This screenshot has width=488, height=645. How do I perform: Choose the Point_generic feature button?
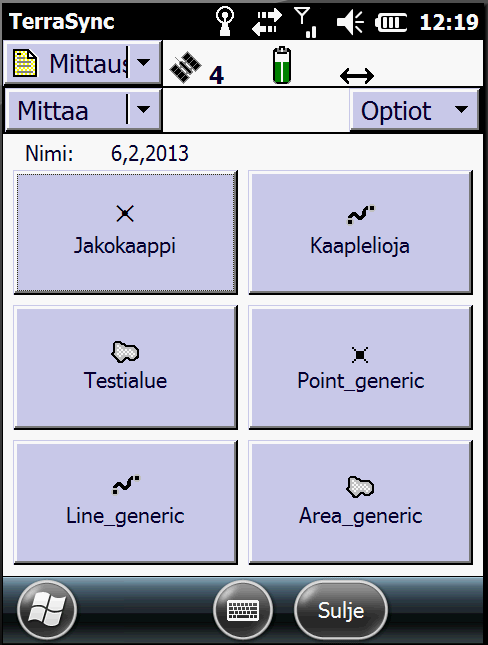[360, 367]
